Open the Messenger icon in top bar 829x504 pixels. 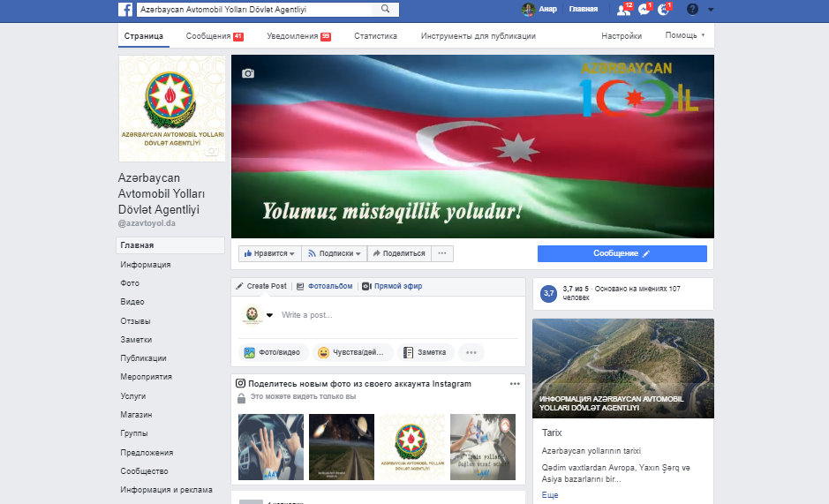(644, 10)
